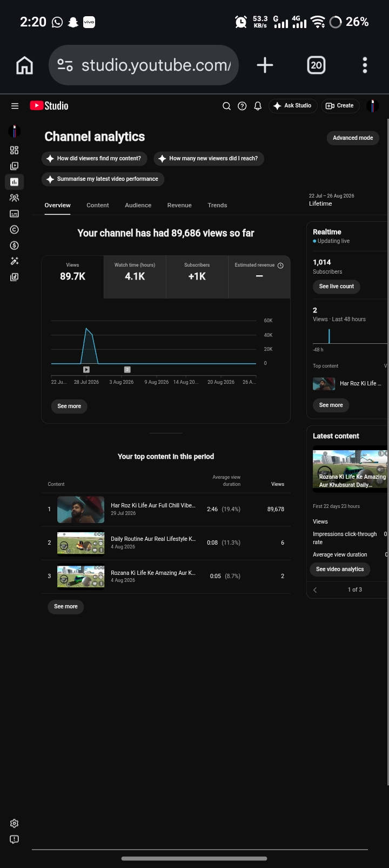The image size is (389, 868).
Task: Select the Overview tab
Action: point(58,206)
